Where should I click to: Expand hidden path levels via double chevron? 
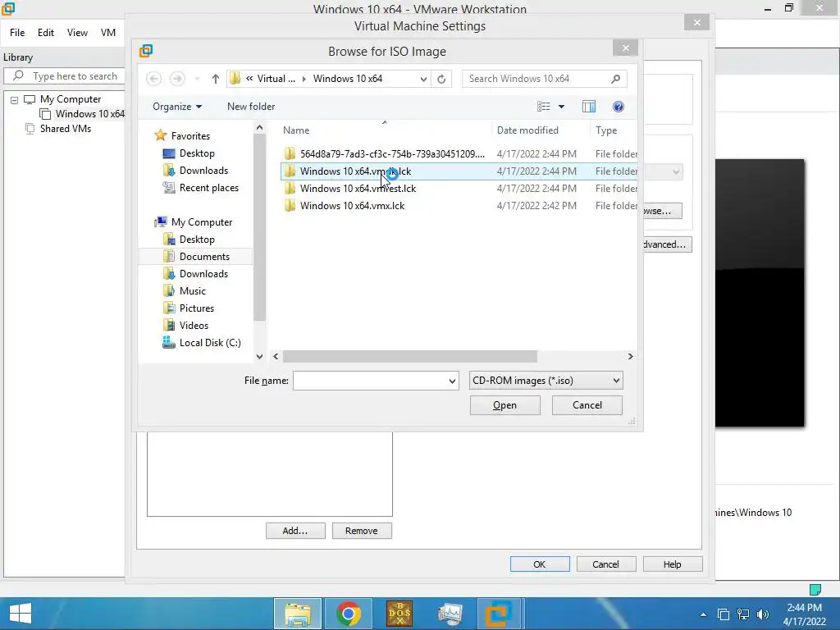coord(249,79)
